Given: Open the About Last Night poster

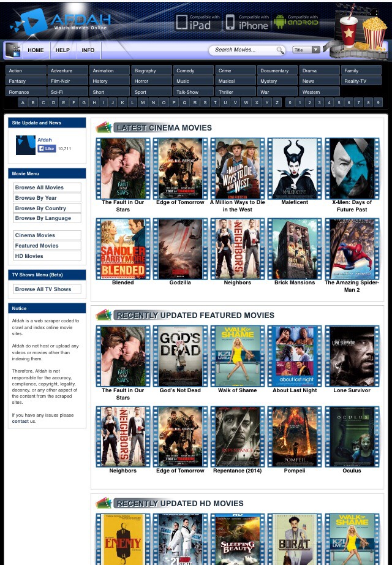Looking at the screenshot, I should click(295, 357).
